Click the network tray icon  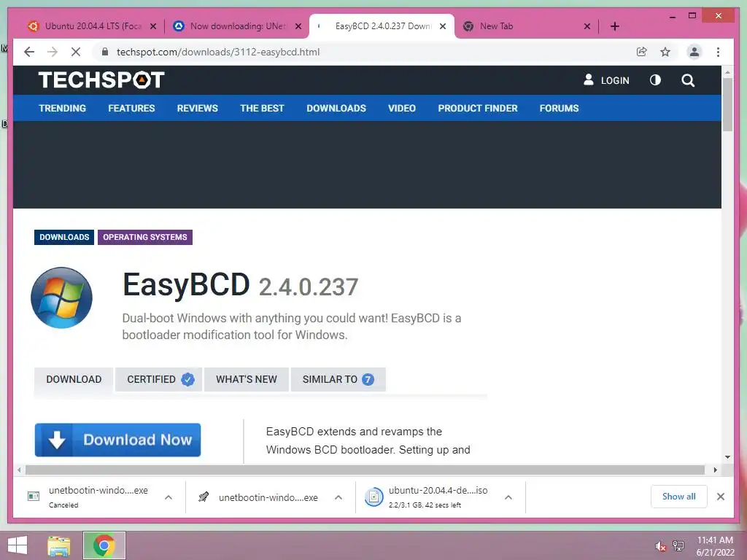click(x=678, y=545)
